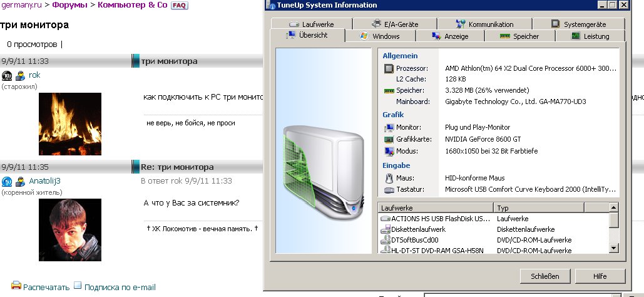Click the Распечатать print link
644x297 pixels.
(x=46, y=287)
